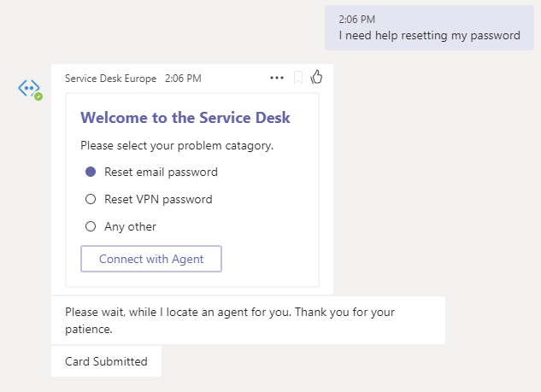541x392 pixels.
Task: Select the Please wait agent locating message
Action: (248, 320)
